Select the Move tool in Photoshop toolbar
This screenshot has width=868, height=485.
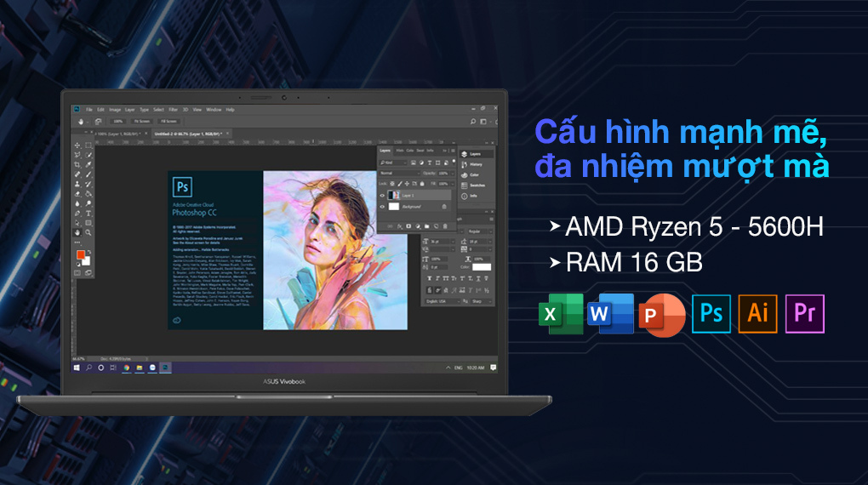pyautogui.click(x=77, y=145)
